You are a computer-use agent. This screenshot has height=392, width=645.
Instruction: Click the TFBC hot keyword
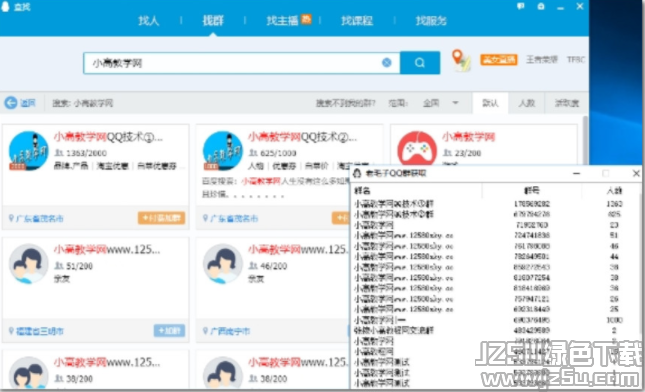pyautogui.click(x=575, y=60)
